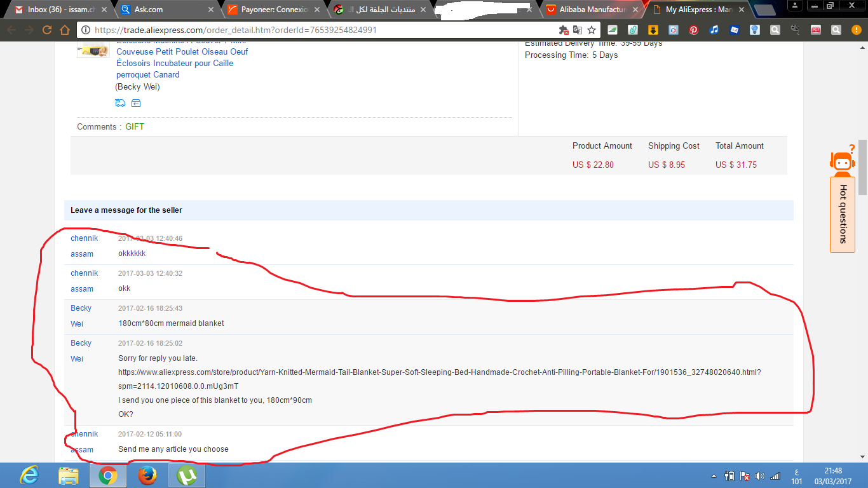Viewport: 868px width, 488px height.
Task: Open the paperclip extension icon
Action: [633, 30]
